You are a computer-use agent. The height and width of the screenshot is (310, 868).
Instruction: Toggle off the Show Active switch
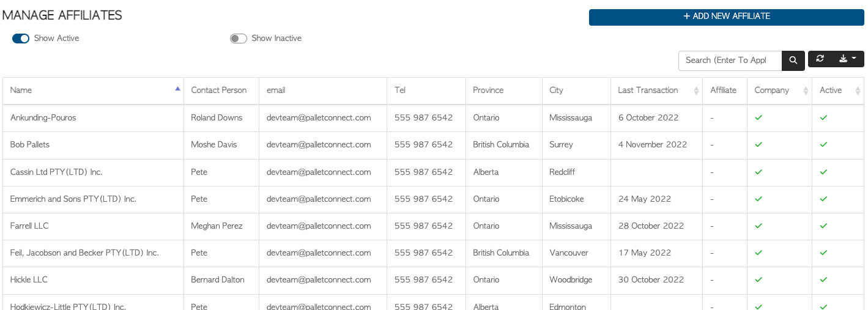(x=21, y=39)
